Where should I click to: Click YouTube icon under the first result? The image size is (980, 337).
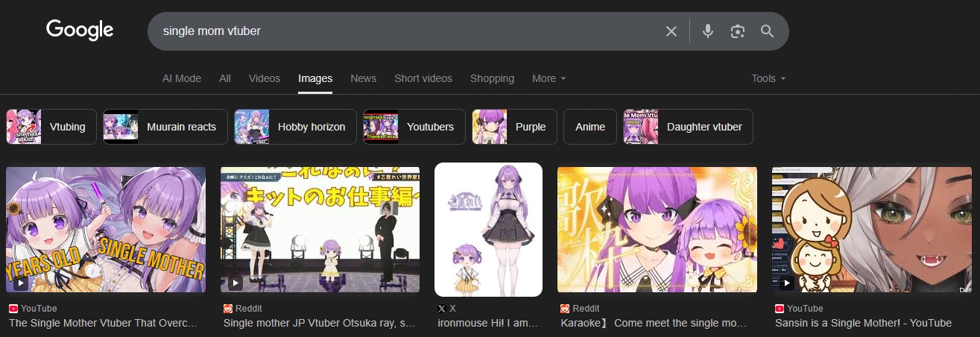click(x=13, y=309)
